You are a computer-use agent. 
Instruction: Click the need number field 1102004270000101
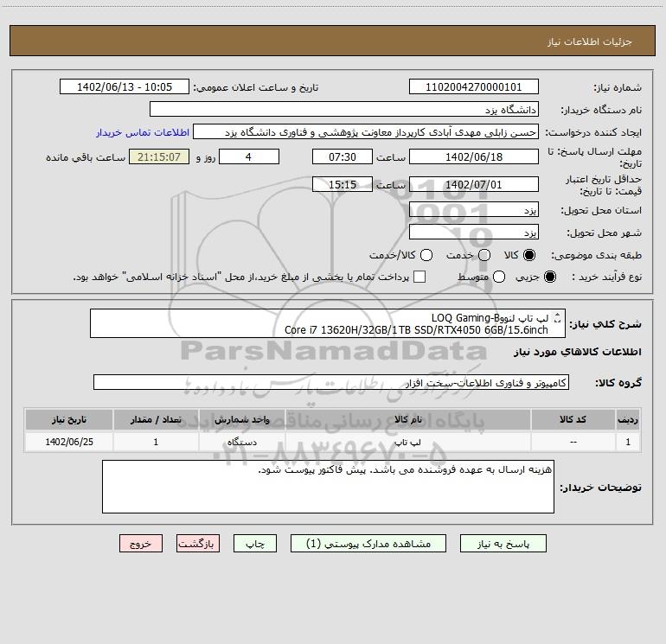point(474,86)
